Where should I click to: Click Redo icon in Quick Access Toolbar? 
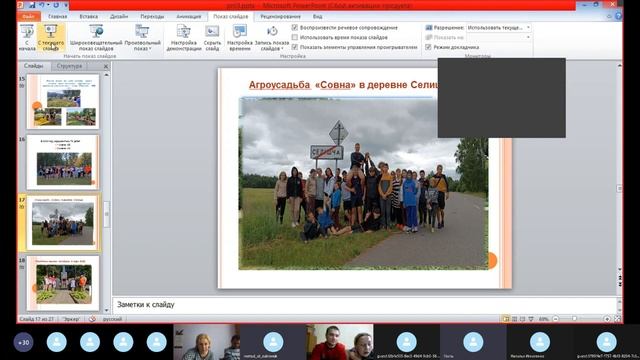[56, 5]
